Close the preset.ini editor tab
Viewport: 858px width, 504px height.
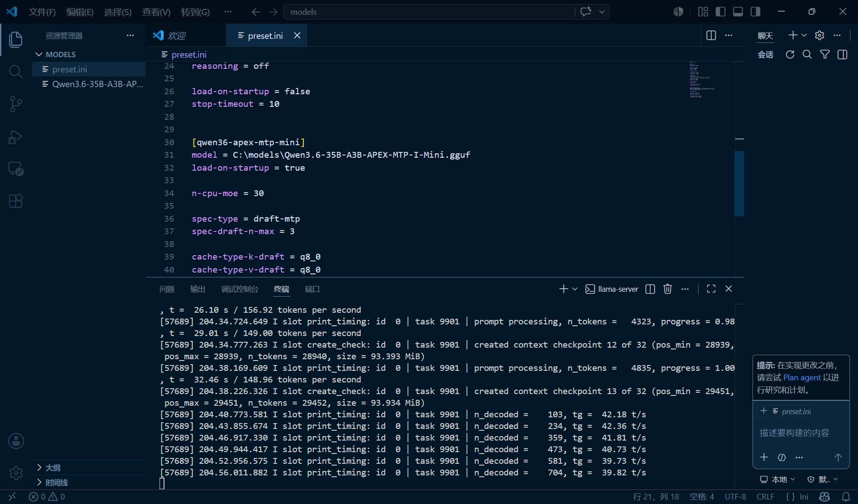[x=297, y=35]
